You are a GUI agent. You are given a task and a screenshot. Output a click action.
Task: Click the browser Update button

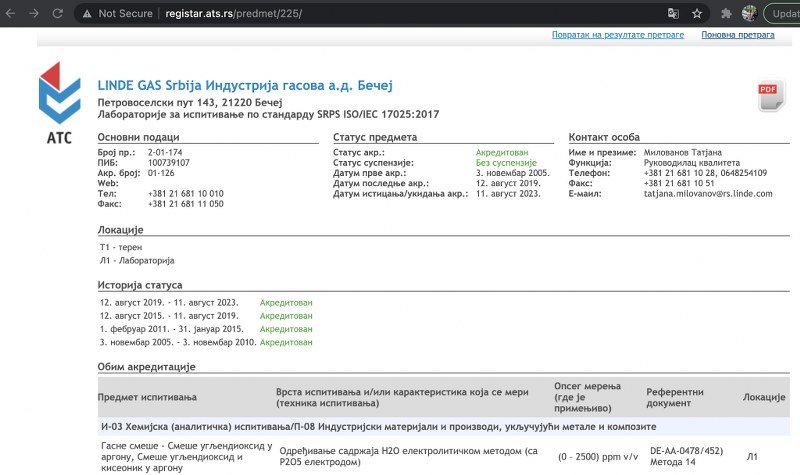(782, 14)
